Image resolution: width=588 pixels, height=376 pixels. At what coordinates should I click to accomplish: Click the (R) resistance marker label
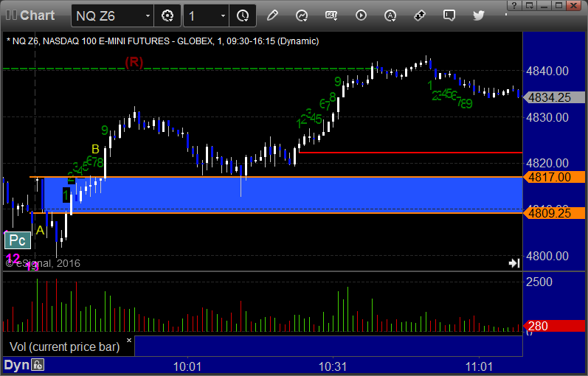pos(134,62)
